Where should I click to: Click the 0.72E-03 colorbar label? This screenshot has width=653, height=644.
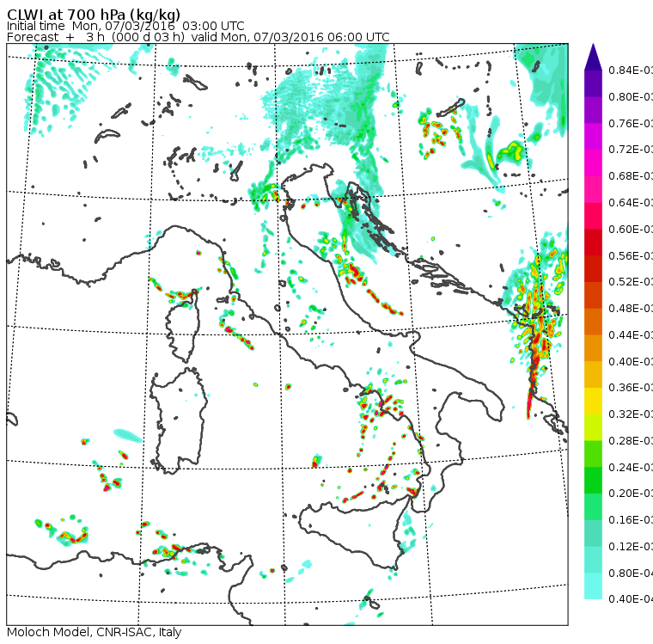point(631,150)
